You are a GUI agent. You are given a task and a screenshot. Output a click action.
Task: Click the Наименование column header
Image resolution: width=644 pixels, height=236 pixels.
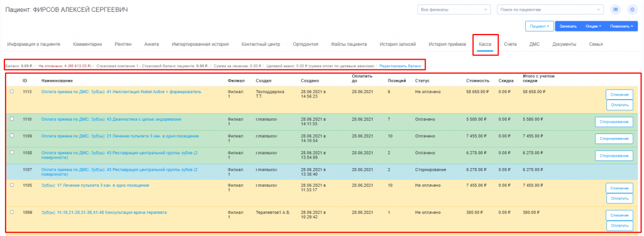pyautogui.click(x=57, y=81)
